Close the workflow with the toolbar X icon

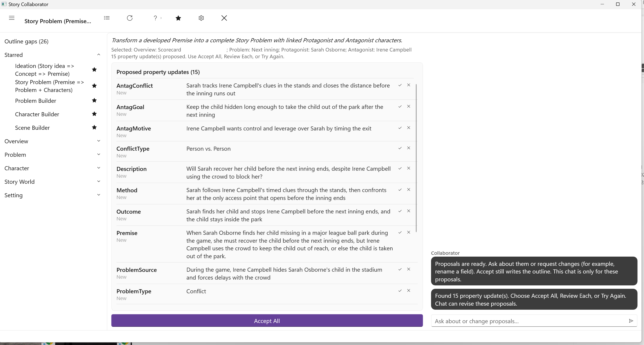(224, 18)
